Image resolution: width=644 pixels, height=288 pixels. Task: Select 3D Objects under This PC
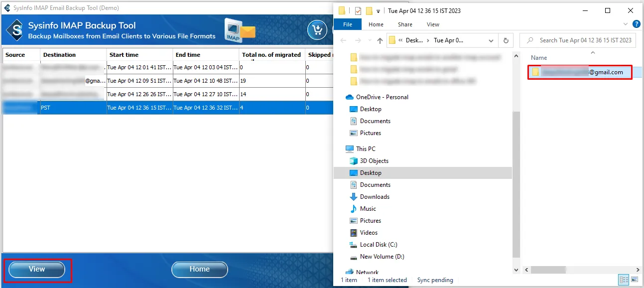[374, 161]
